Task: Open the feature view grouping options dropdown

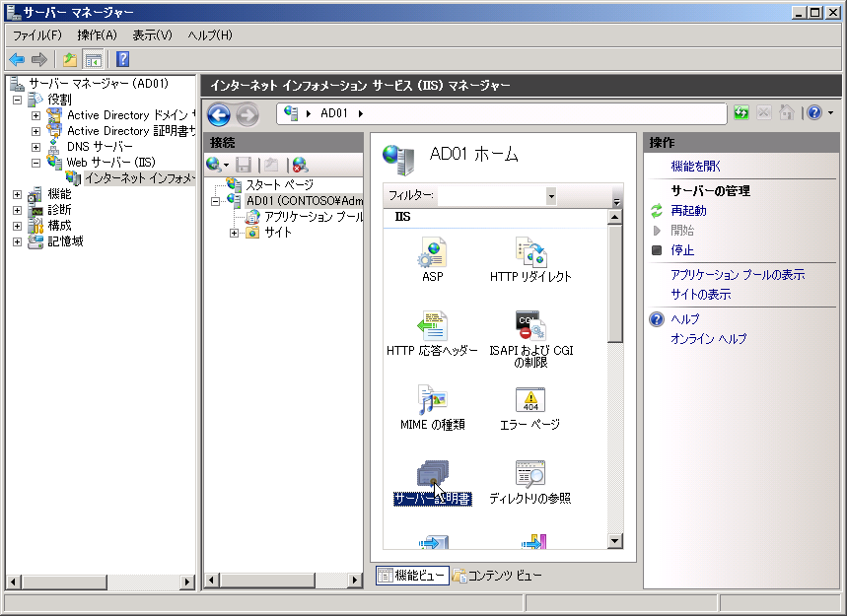Action: [x=616, y=201]
